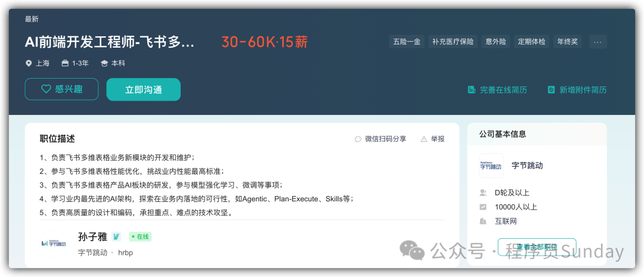Click the report warning triangle icon

tap(424, 139)
